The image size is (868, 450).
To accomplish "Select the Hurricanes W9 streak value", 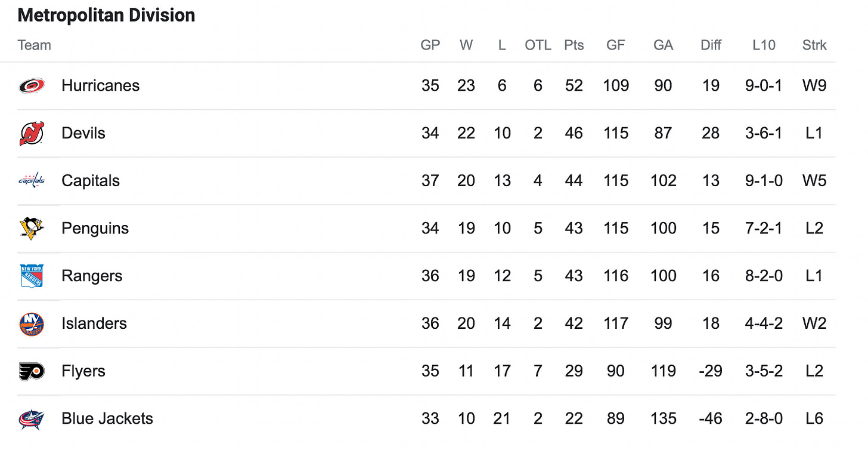I will coord(814,85).
